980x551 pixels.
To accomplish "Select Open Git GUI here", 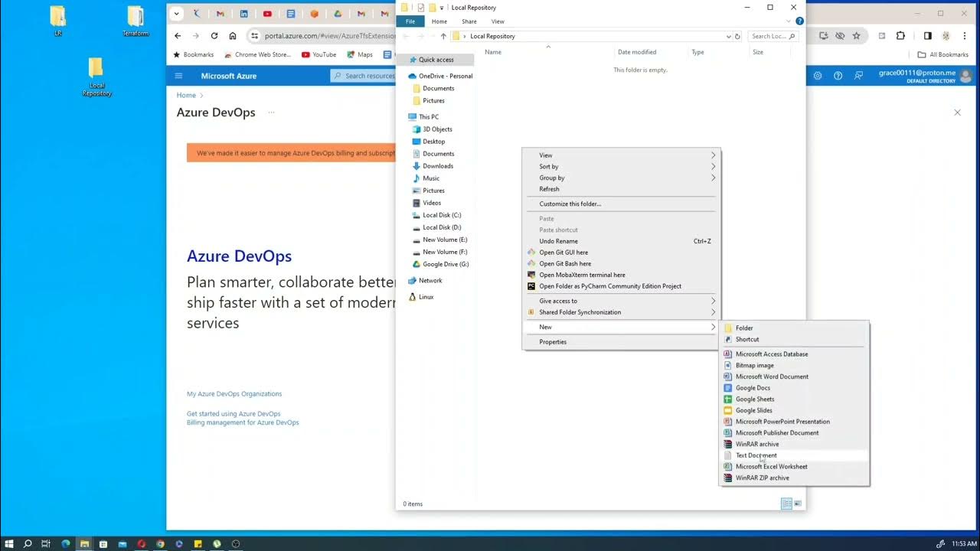I will [621, 253].
